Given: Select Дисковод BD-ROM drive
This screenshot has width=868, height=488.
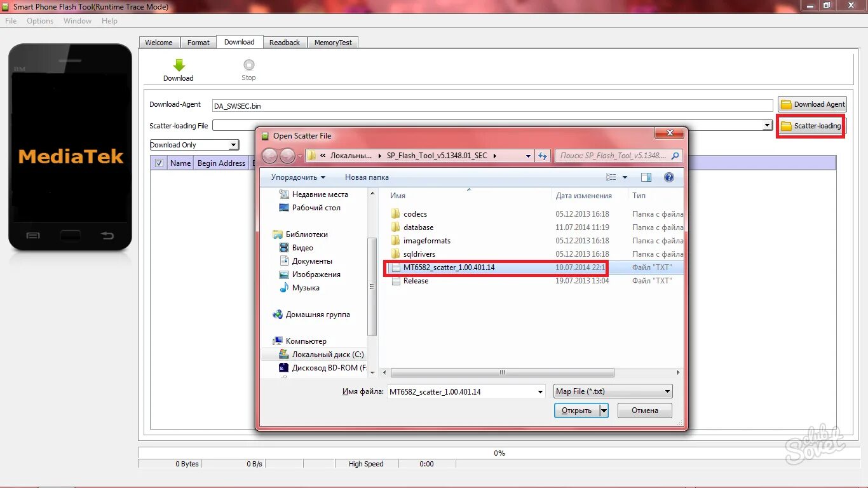Looking at the screenshot, I should click(x=322, y=368).
